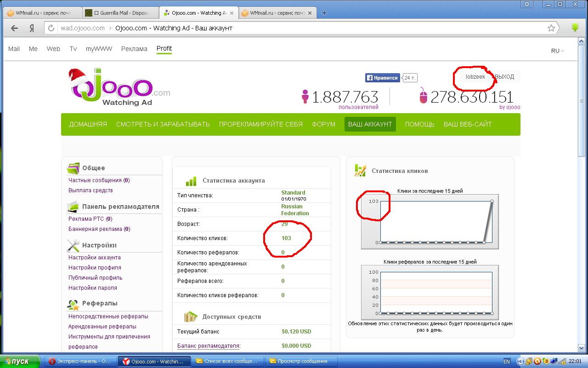Like the page with the Facebook Нравится button

(x=382, y=78)
